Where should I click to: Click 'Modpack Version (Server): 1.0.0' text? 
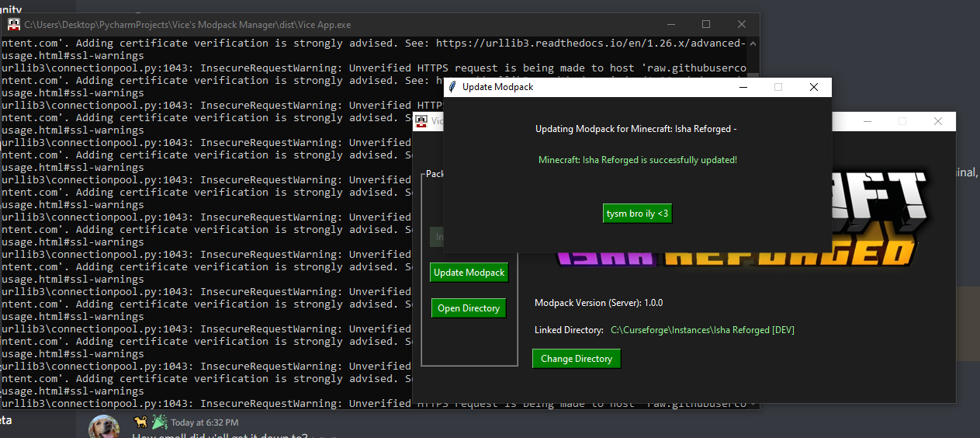tap(598, 303)
